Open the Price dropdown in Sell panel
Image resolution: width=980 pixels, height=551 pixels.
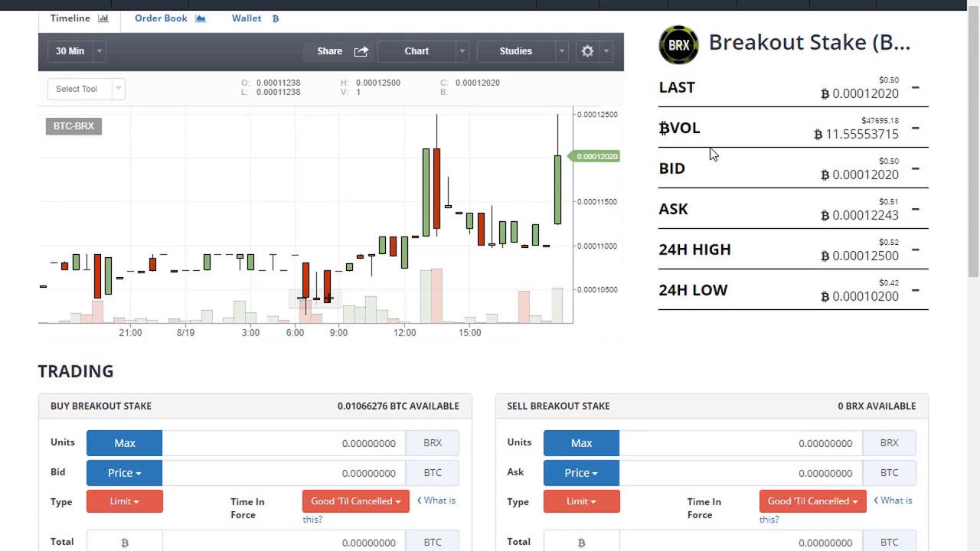581,473
